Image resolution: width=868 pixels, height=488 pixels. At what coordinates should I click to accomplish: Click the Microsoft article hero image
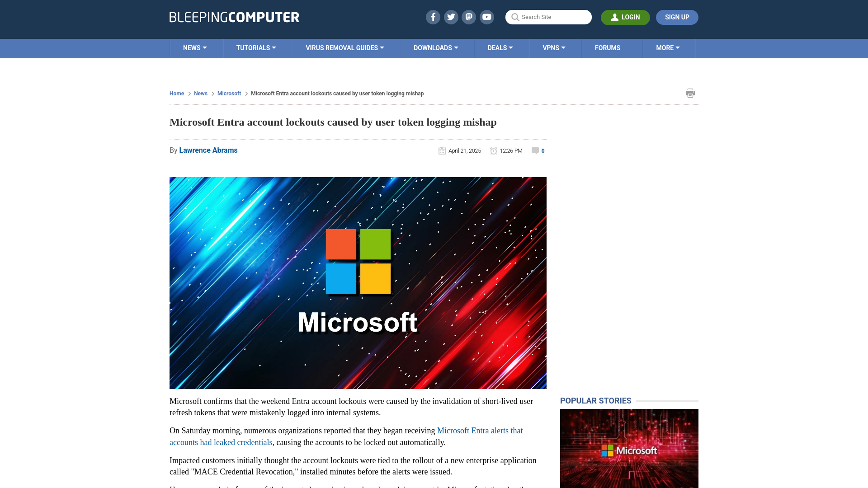pos(358,283)
